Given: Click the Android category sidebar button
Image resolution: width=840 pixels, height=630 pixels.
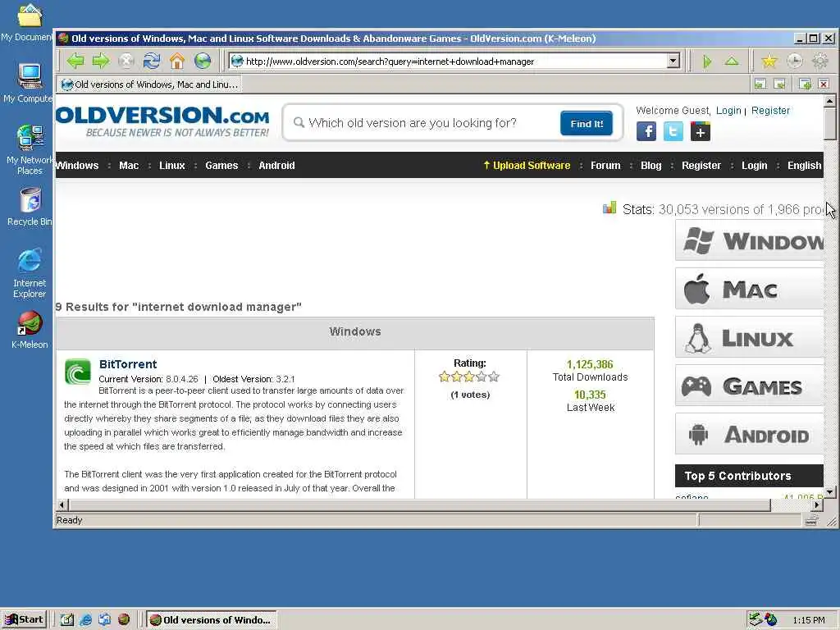Looking at the screenshot, I should [x=750, y=435].
